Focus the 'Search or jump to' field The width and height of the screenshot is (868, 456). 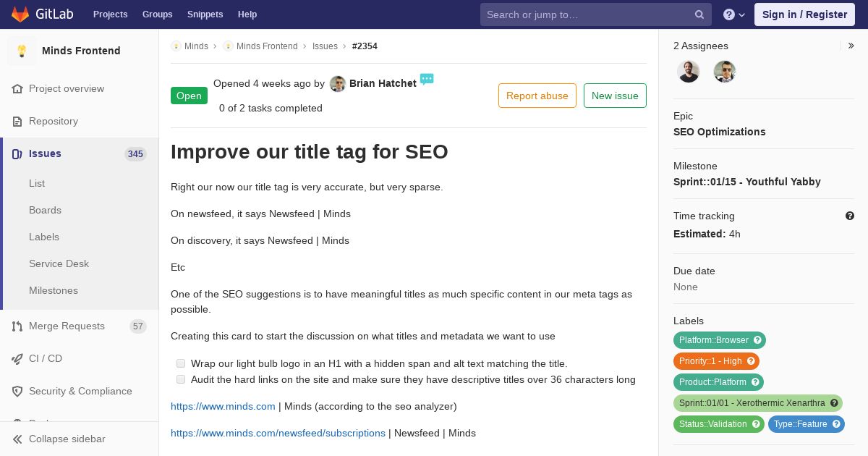point(586,14)
